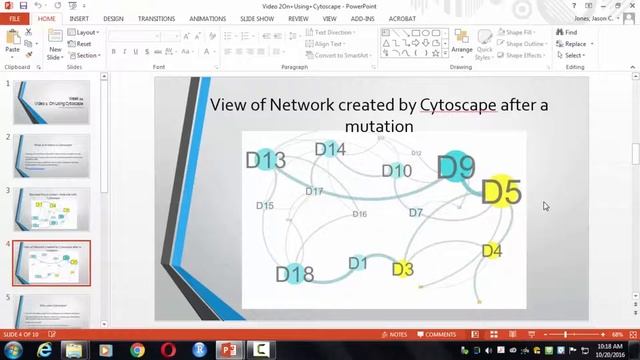640x360 pixels.
Task: Switch to Normal view icon
Action: [x=475, y=335]
